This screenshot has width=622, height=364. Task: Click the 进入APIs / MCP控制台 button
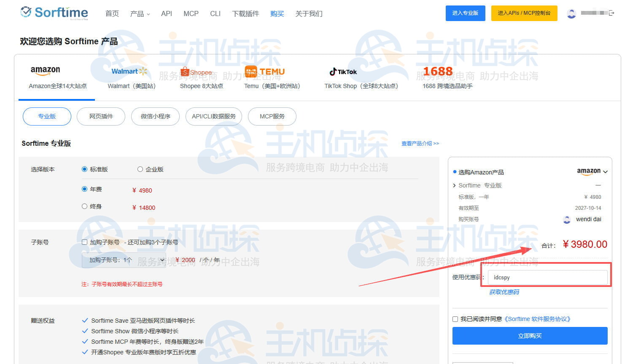[524, 13]
